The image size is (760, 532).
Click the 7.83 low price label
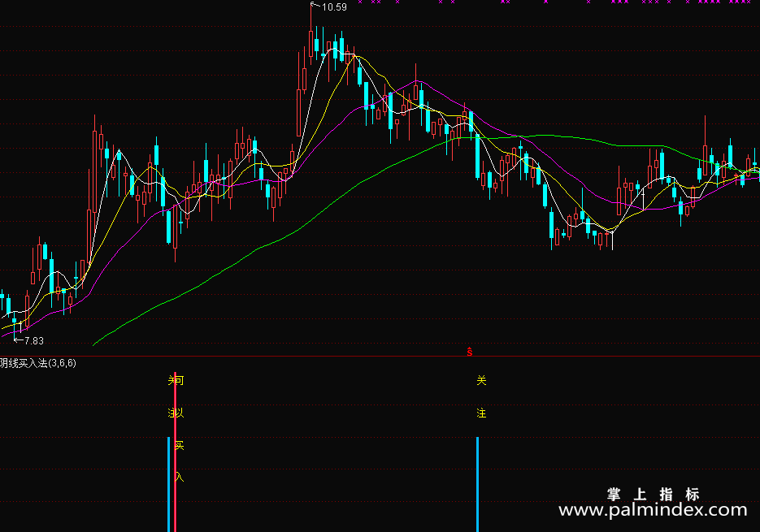tap(34, 340)
